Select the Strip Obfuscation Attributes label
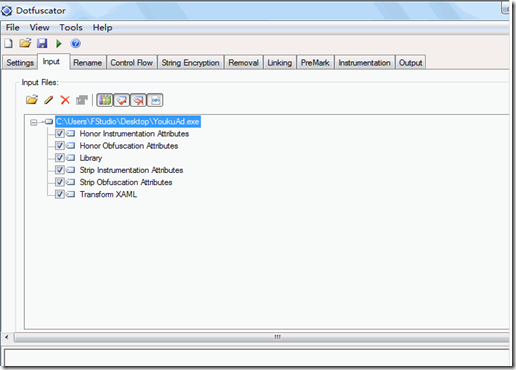This screenshot has width=516, height=370. [126, 182]
